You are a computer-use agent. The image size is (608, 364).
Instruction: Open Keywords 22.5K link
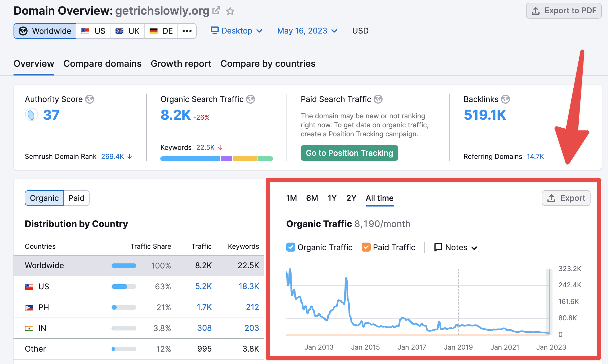[x=205, y=147]
